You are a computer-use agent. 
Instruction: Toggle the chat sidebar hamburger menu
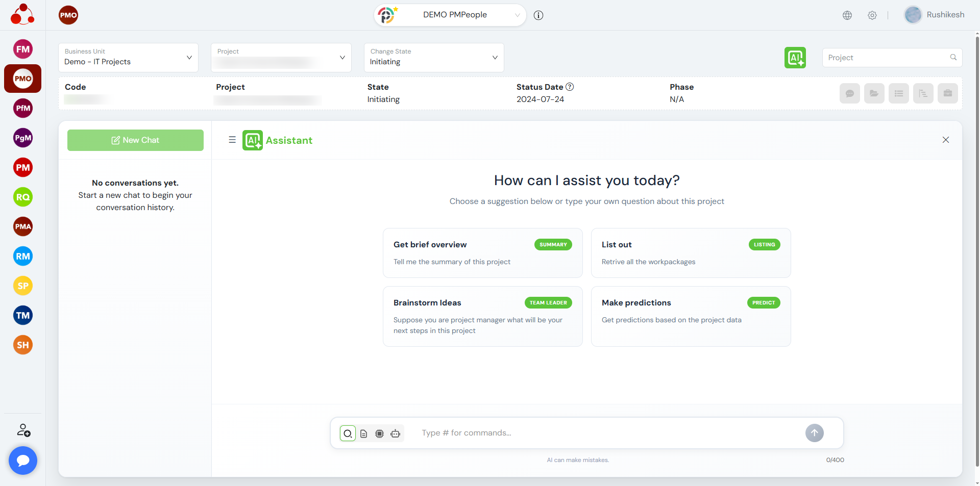[x=232, y=140]
